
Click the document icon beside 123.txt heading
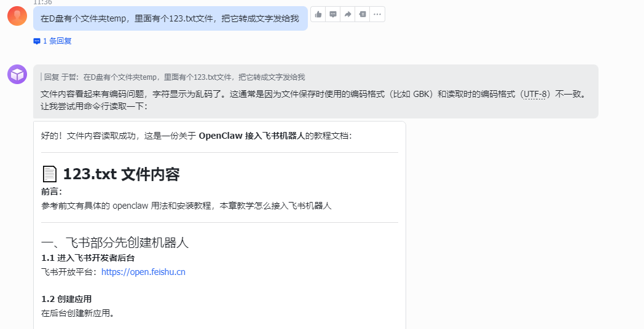click(50, 174)
